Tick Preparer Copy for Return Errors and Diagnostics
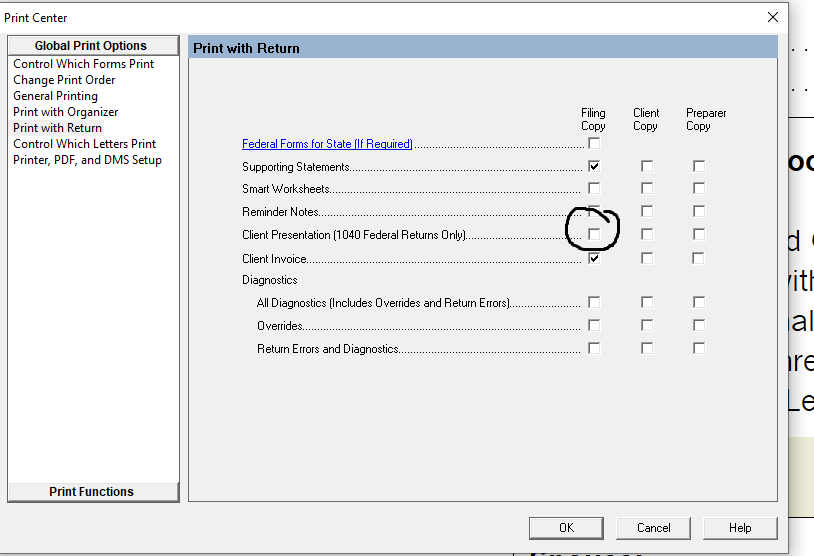This screenshot has width=814, height=556. (x=699, y=348)
